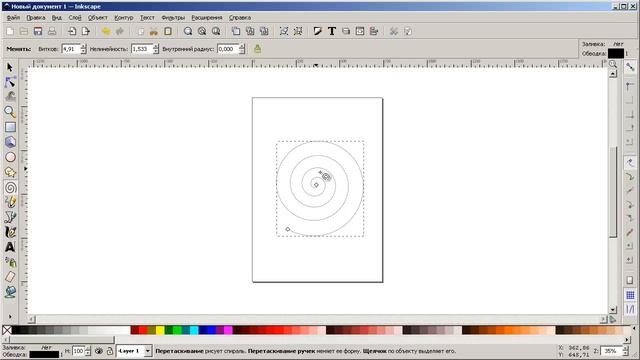Select the Text tool in the toolbox
Image resolution: width=640 pixels, height=360 pixels.
(10, 247)
